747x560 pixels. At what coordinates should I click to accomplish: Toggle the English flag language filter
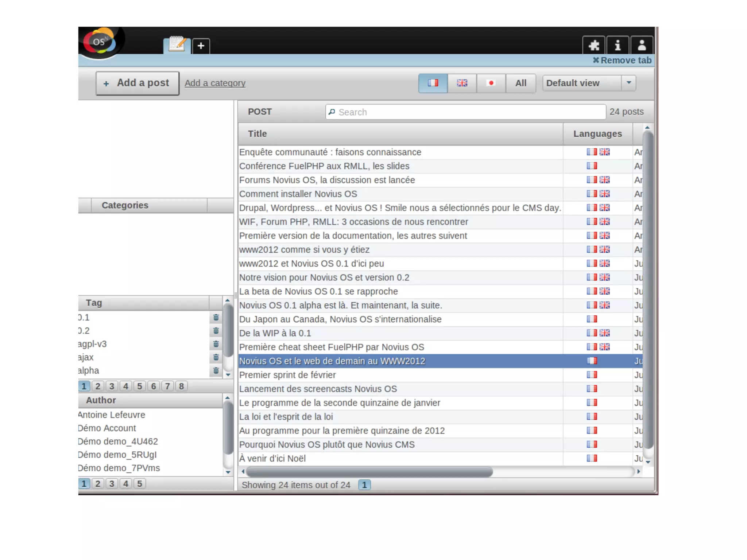pos(462,83)
